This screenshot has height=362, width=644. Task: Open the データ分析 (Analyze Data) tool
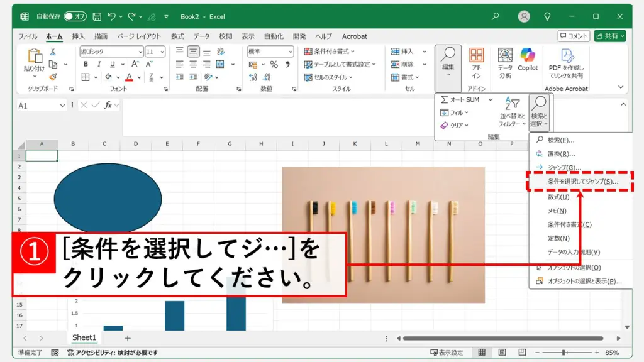tap(505, 62)
